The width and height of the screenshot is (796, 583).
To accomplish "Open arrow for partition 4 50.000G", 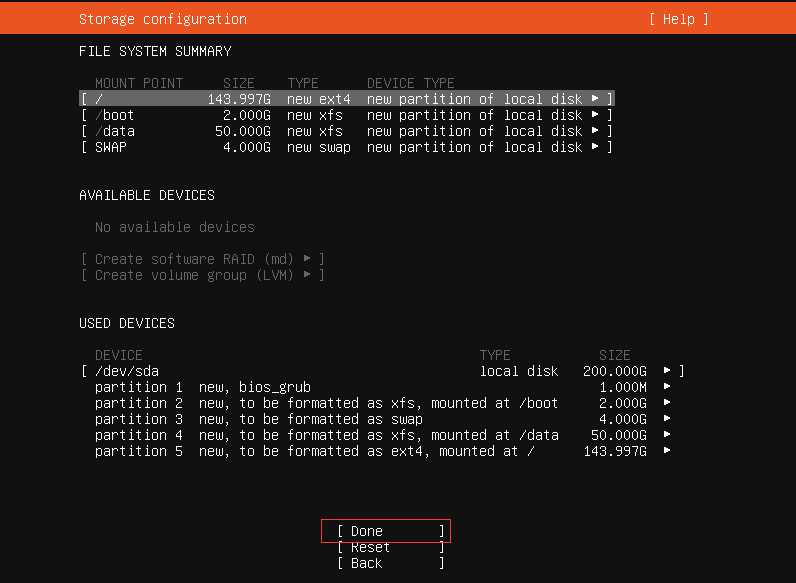I will pos(667,435).
